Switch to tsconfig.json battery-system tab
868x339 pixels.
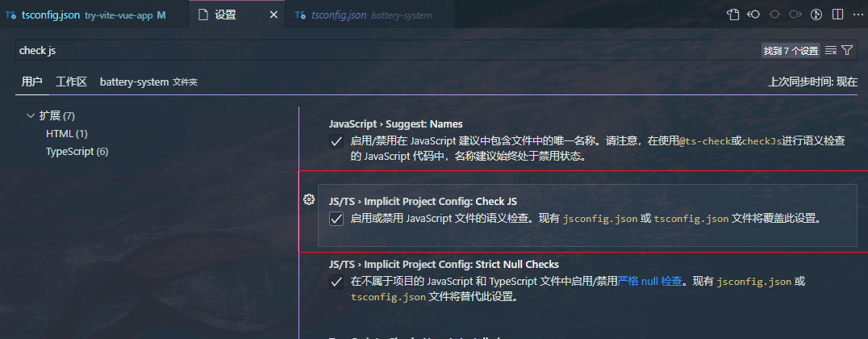(x=369, y=15)
